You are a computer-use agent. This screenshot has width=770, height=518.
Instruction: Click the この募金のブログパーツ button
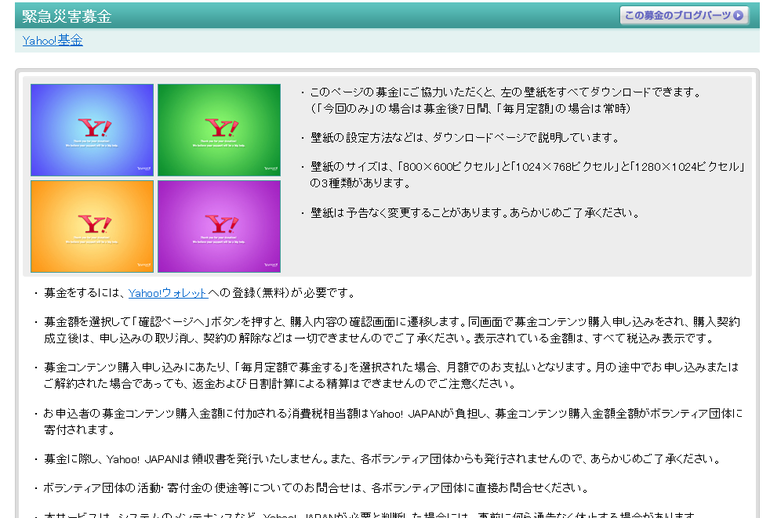tap(684, 15)
